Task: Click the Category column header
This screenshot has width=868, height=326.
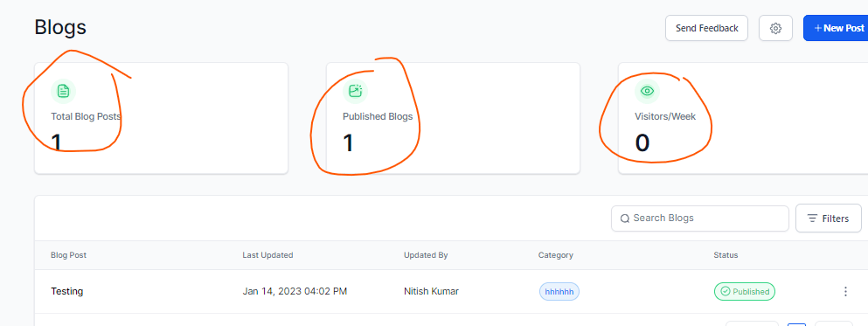Action: point(555,255)
